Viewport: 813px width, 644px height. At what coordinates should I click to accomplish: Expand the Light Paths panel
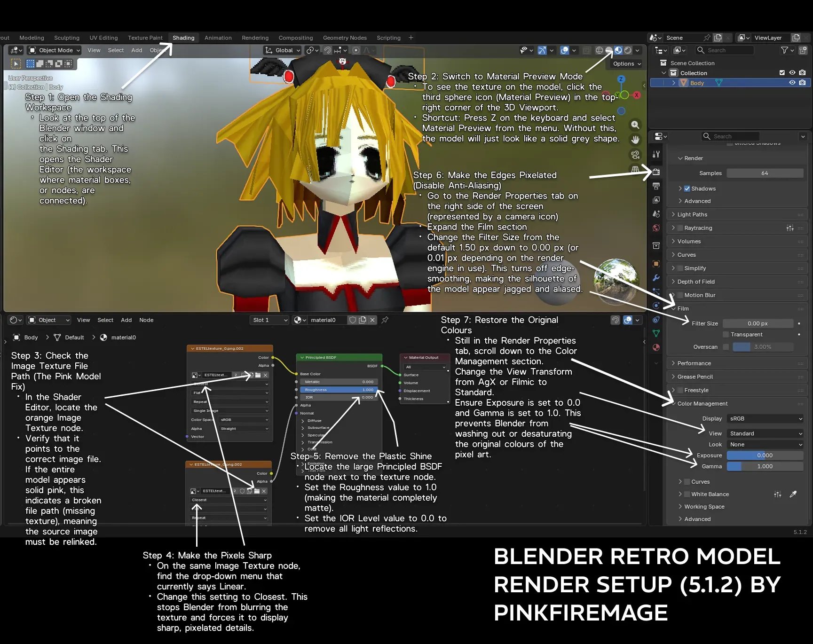click(x=737, y=214)
